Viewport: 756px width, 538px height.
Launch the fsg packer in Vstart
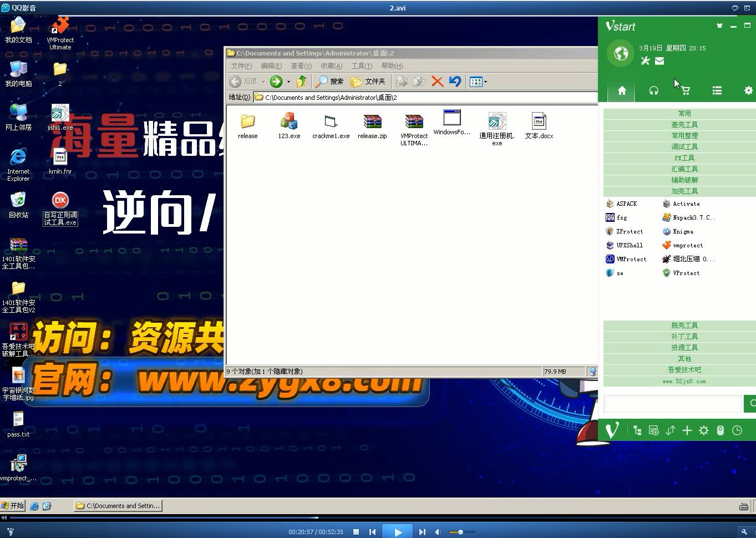[x=617, y=217]
